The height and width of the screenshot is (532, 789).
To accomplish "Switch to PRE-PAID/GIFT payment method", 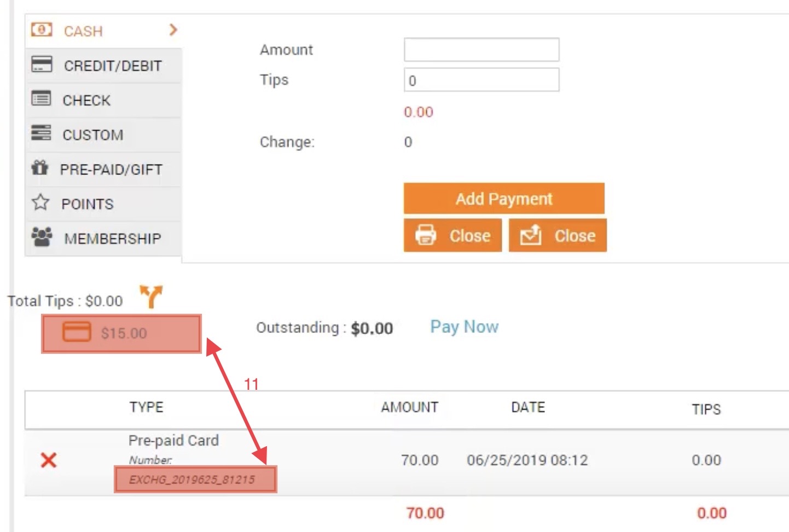I will point(103,169).
